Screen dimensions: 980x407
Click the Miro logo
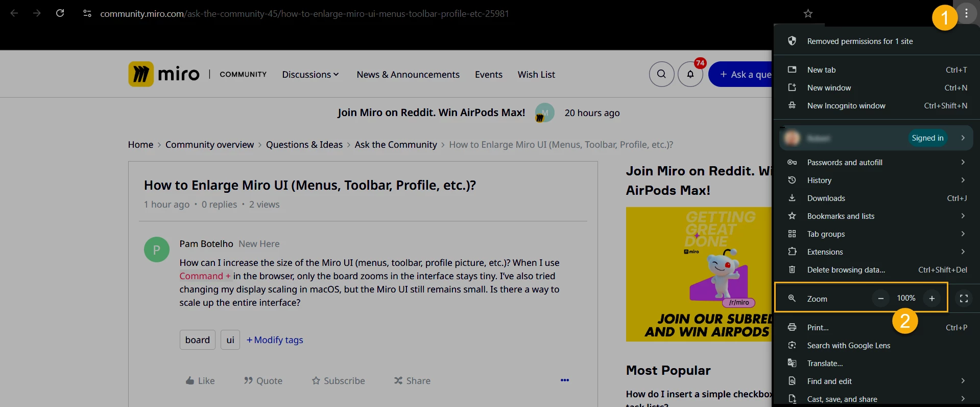click(x=164, y=74)
